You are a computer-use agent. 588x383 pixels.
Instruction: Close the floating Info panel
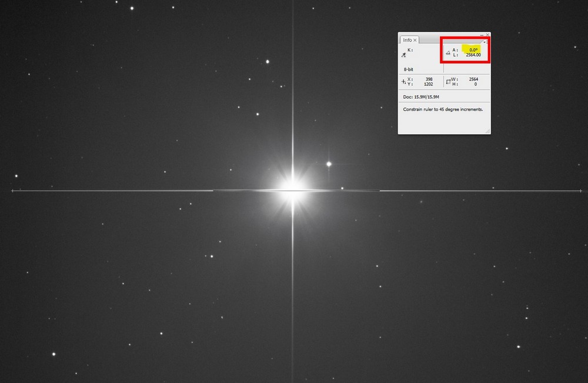487,35
